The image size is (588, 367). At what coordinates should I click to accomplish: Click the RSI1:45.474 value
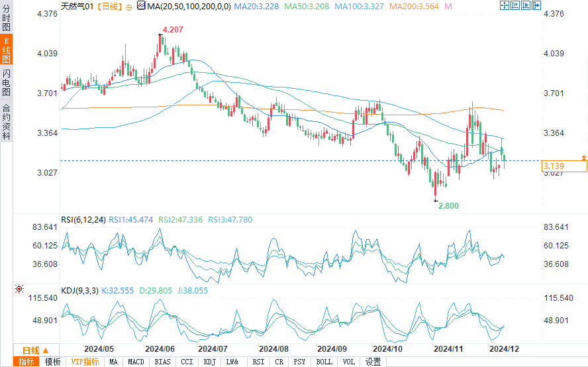(x=131, y=220)
